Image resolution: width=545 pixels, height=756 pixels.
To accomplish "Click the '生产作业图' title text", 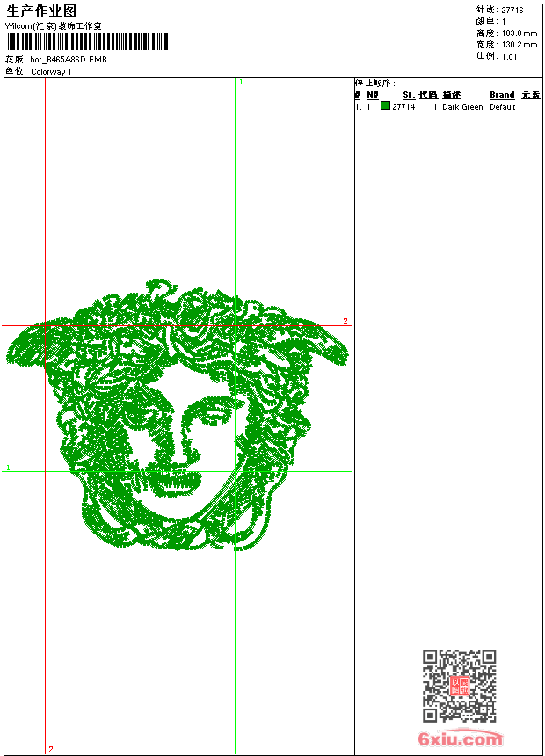I will coord(41,11).
